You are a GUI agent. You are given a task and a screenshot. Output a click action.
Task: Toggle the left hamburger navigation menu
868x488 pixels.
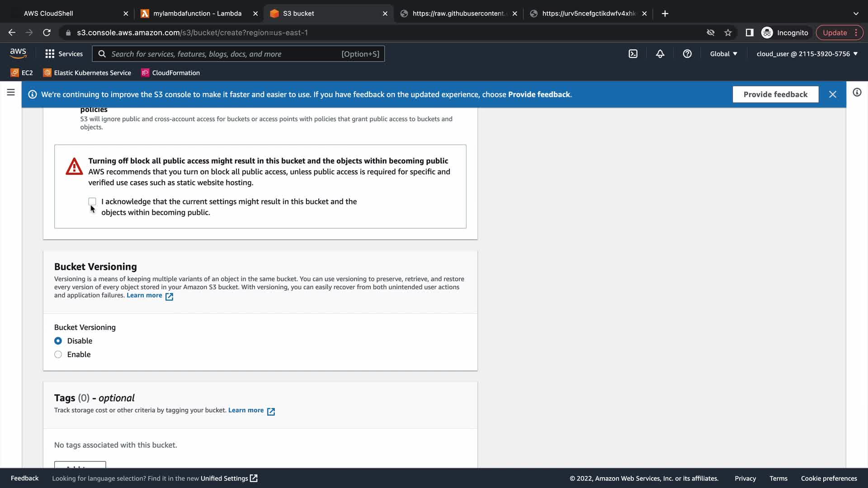coord(11,93)
